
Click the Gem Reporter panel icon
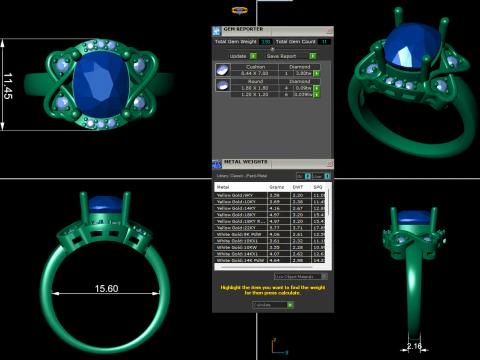click(216, 31)
